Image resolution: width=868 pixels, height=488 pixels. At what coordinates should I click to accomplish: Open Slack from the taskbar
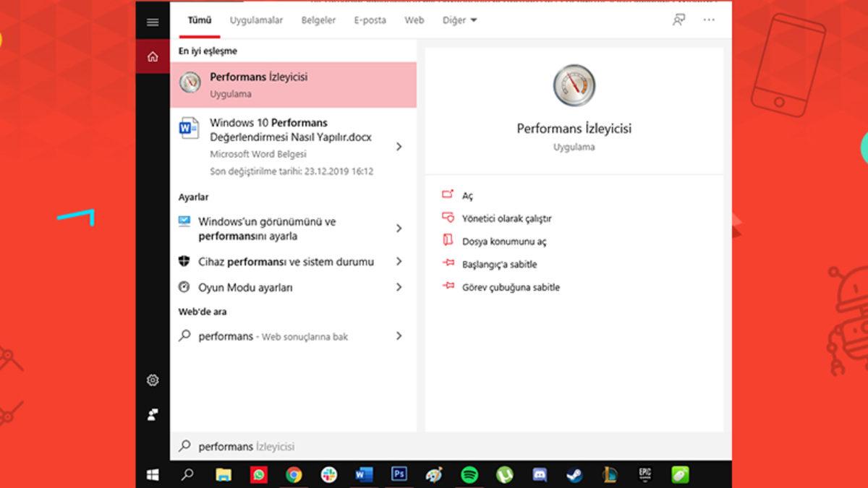point(328,476)
